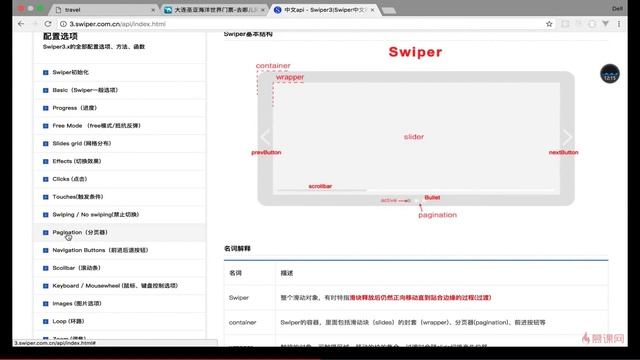Viewport: 640px width, 360px height.
Task: Click the nextButton arrow in Swiper diagram
Action: tap(567, 137)
